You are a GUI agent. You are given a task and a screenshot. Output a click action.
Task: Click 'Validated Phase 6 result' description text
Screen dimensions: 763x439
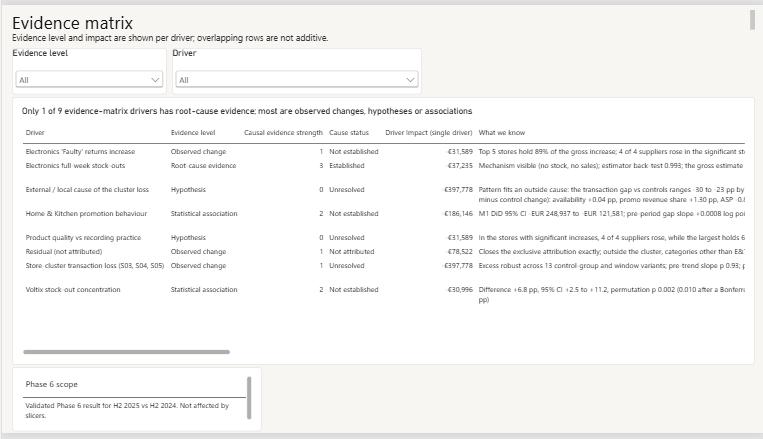[127, 410]
